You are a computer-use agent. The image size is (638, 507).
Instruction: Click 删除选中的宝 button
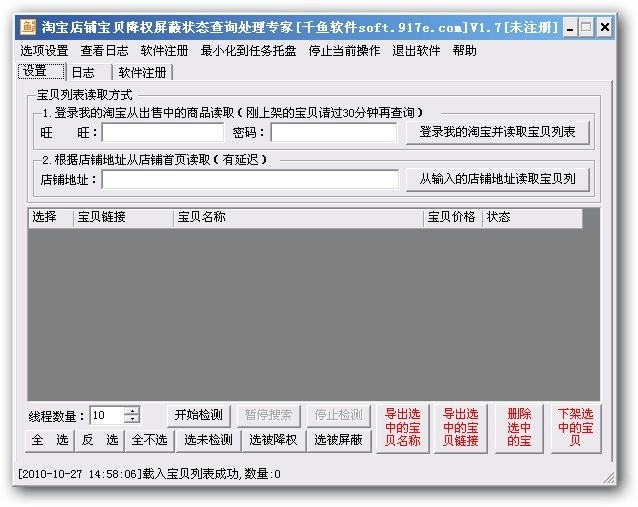[x=519, y=428]
